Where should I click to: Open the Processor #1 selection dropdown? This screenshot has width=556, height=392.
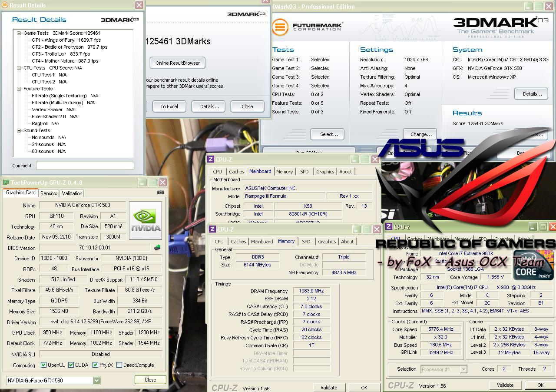(463, 369)
